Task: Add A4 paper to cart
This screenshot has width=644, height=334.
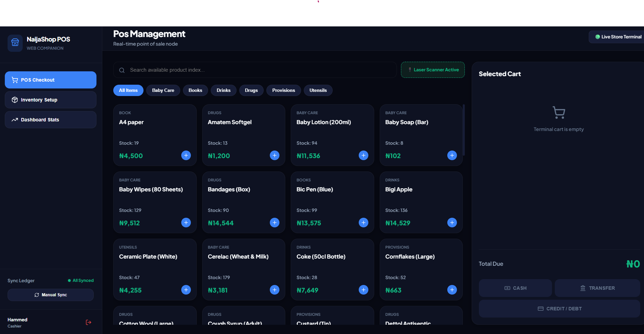Action: 186,155
